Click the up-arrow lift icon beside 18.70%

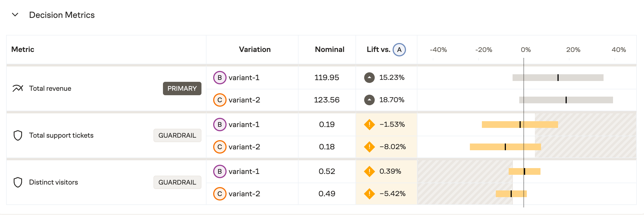[x=370, y=100]
